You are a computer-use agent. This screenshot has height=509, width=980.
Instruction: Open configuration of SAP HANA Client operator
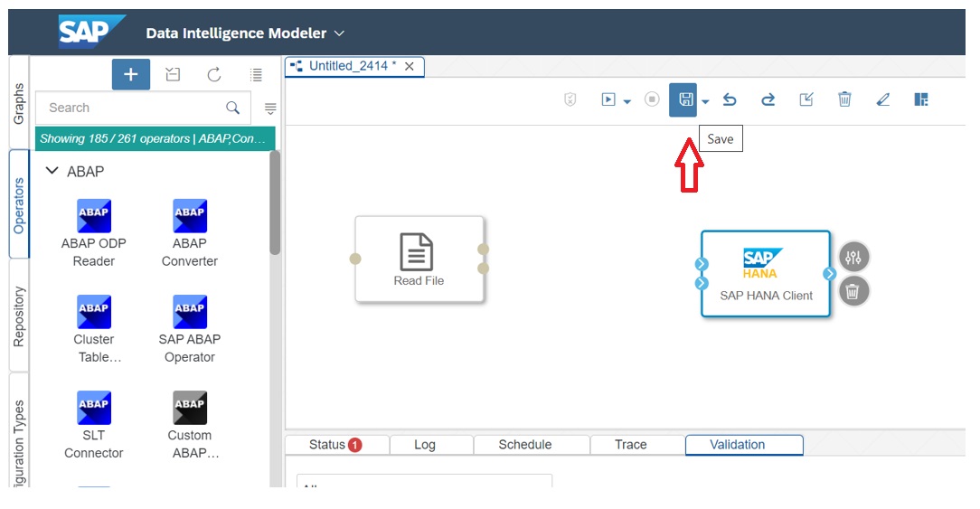pyautogui.click(x=854, y=258)
